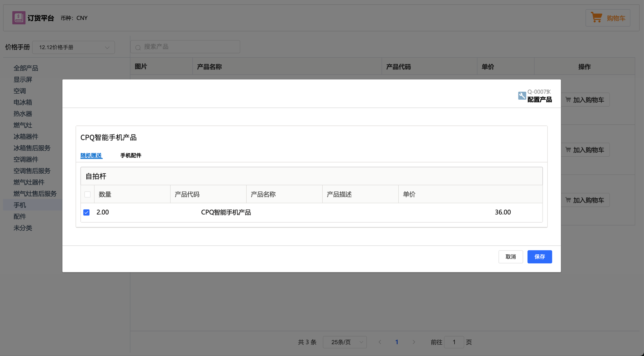Click the third row add-to-cart icon
This screenshot has height=356, width=644.
(x=568, y=200)
